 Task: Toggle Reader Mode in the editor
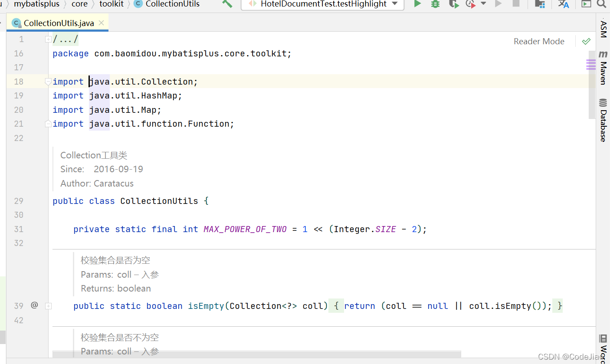coord(539,42)
